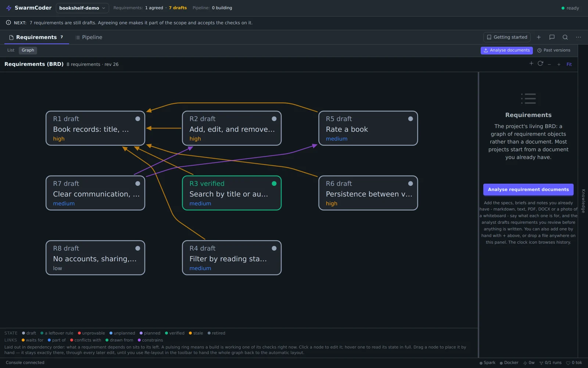The width and height of the screenshot is (588, 368).
Task: Expand the Knowledge side panel
Action: 583,201
